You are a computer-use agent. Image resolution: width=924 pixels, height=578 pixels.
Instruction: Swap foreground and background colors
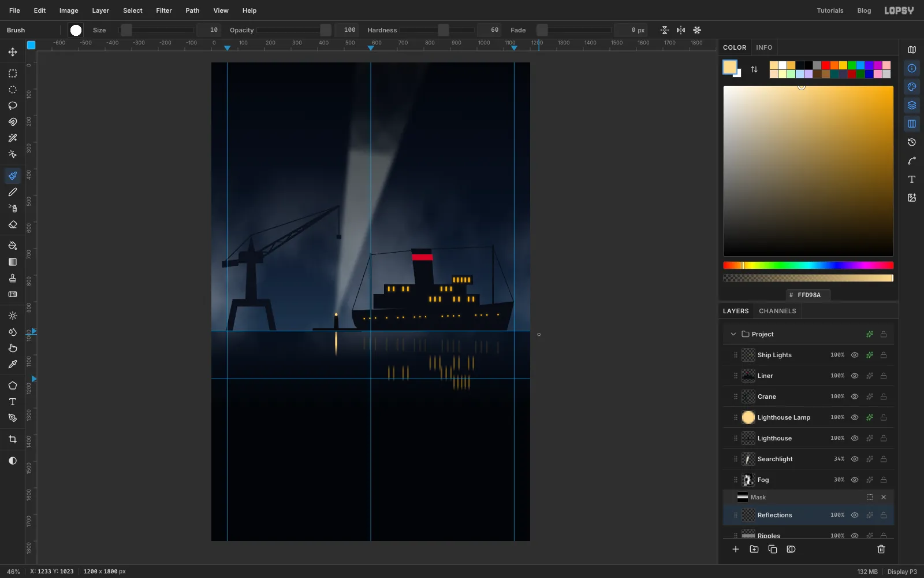(x=754, y=69)
